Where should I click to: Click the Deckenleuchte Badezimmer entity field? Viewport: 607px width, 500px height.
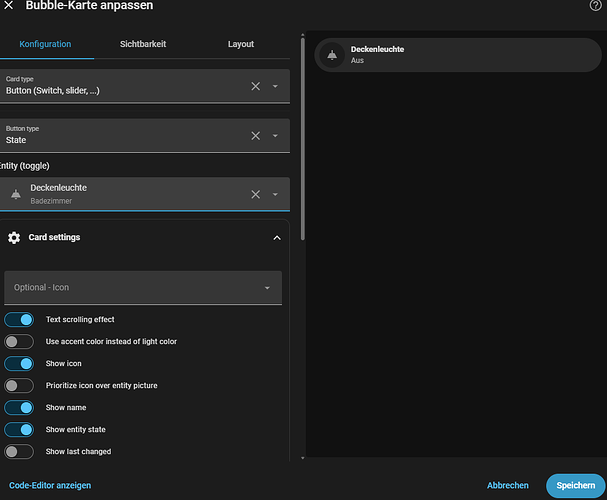[x=144, y=194]
